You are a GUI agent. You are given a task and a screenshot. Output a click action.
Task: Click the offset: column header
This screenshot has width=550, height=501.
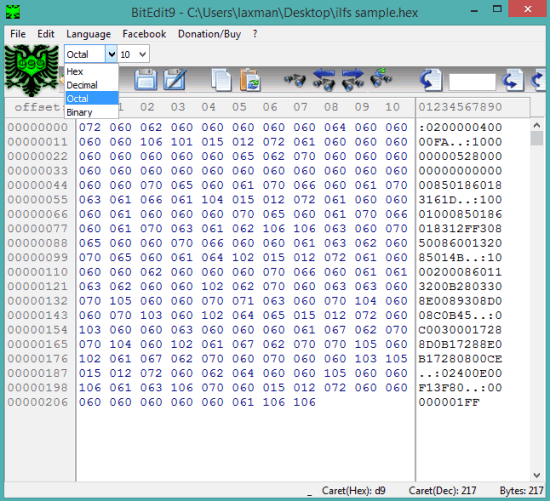pyautogui.click(x=38, y=107)
